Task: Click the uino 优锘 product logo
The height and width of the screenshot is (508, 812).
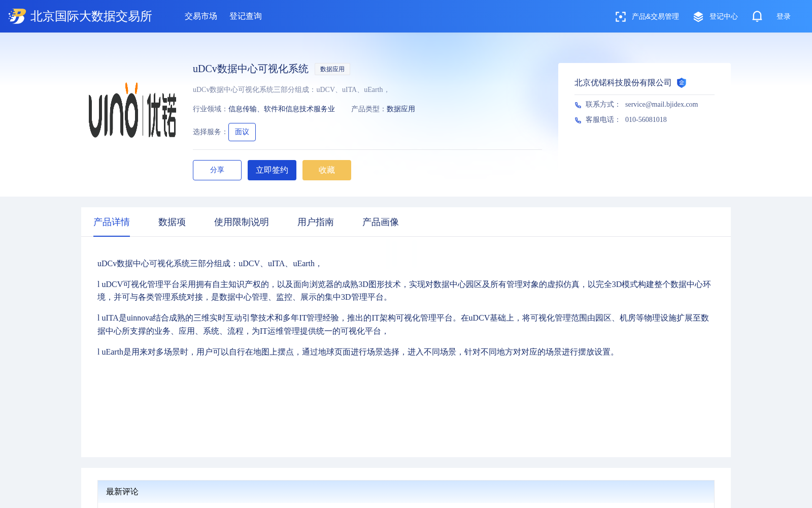Action: (x=132, y=110)
